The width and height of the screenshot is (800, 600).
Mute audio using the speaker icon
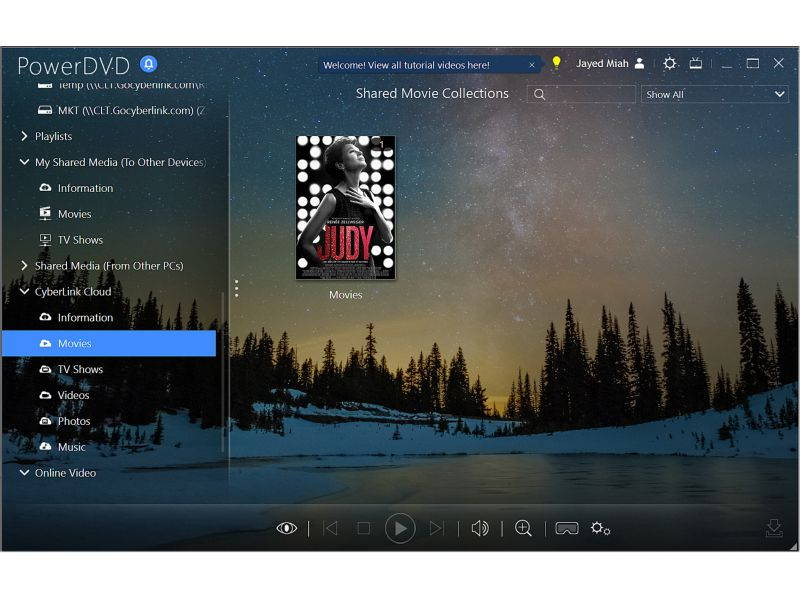479,527
